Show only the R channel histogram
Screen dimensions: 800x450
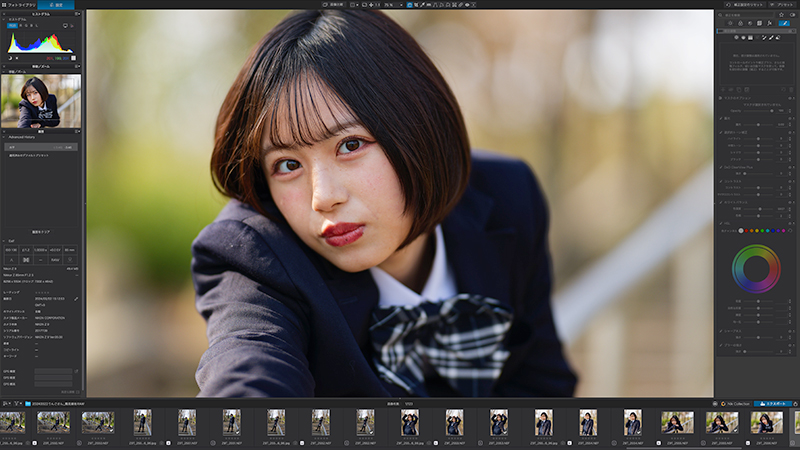pyautogui.click(x=20, y=26)
